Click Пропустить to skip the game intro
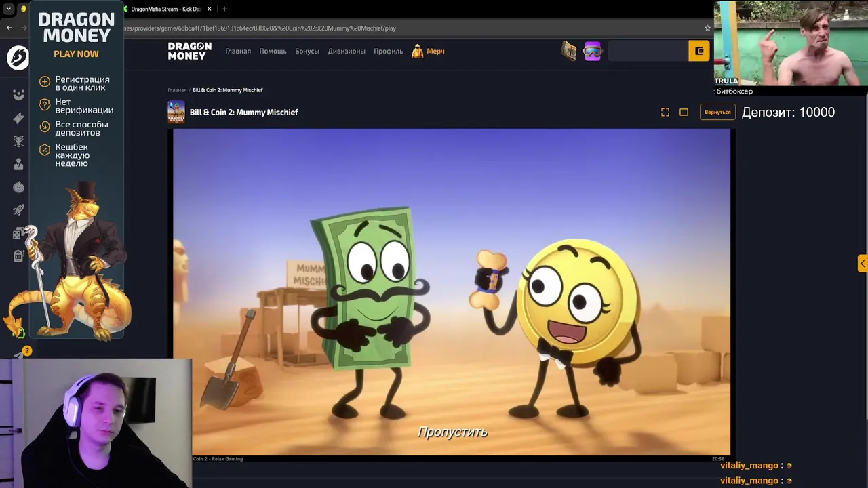This screenshot has height=488, width=868. [452, 432]
